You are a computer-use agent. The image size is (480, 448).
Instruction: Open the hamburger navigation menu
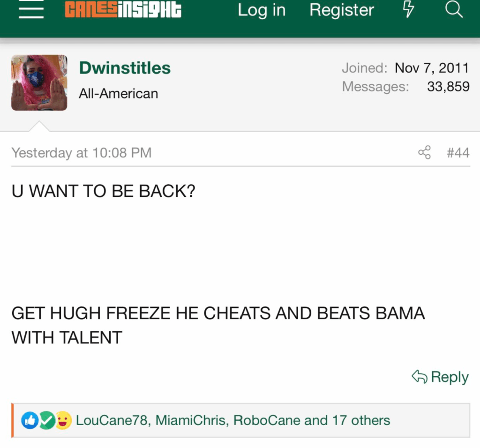pyautogui.click(x=31, y=10)
